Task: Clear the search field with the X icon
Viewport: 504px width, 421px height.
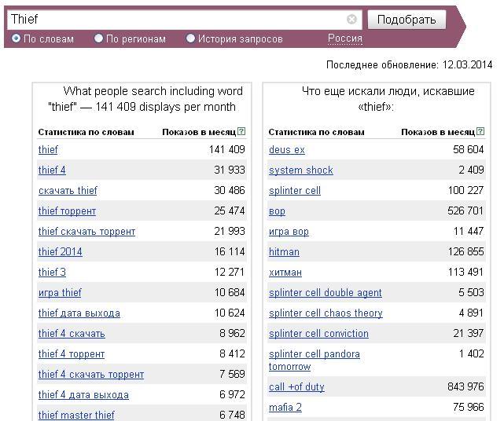Action: [x=351, y=20]
